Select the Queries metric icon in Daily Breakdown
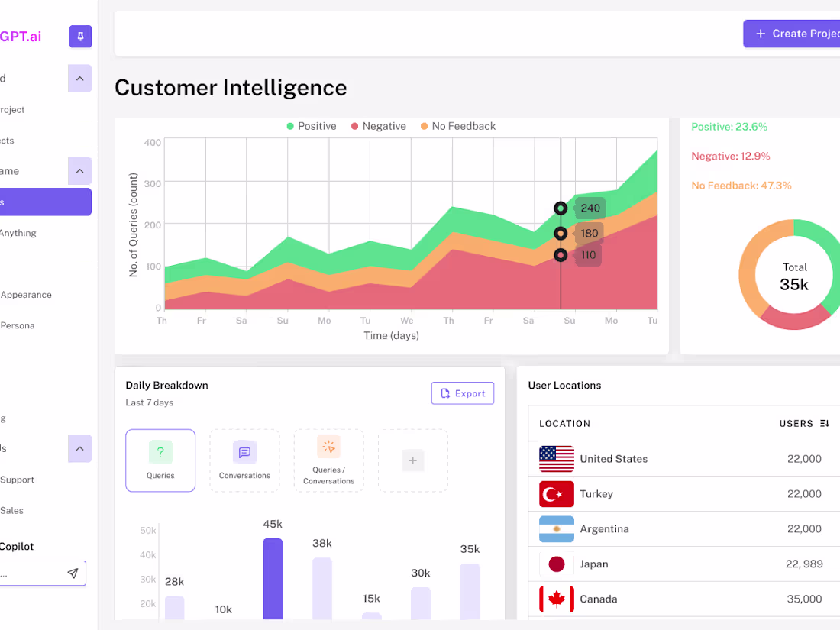Image resolution: width=840 pixels, height=630 pixels. point(160,452)
